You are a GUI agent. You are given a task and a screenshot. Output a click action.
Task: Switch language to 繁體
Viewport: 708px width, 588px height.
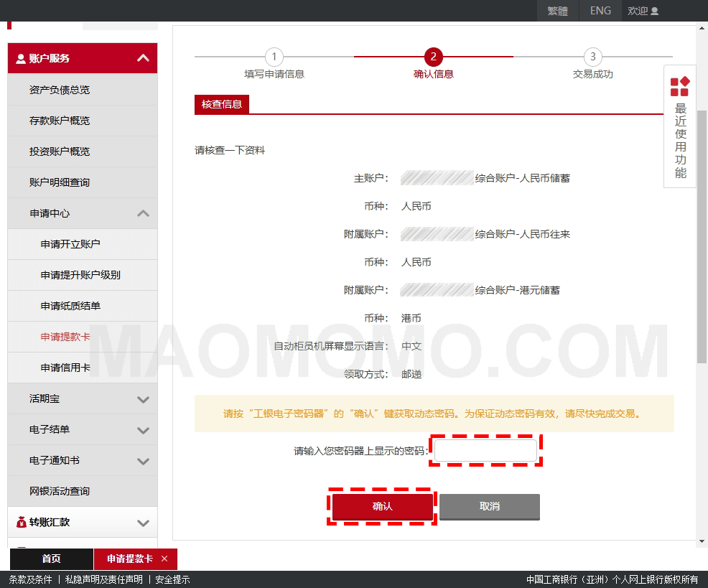pos(557,11)
